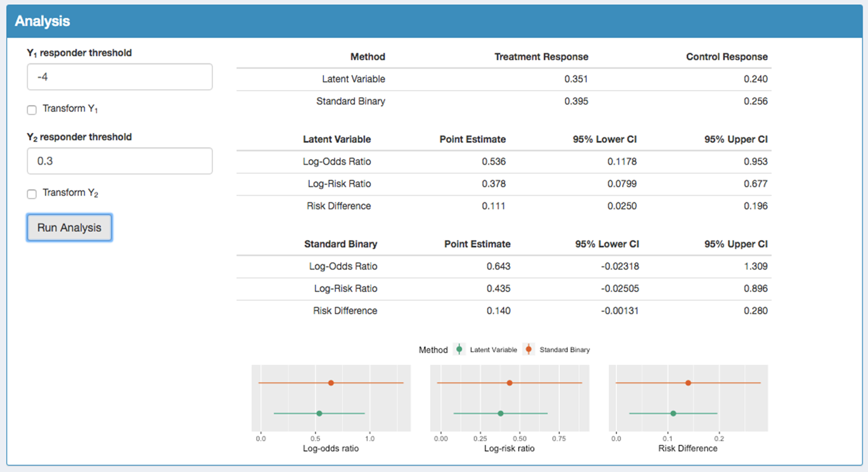Click the Control Response column header
868x472 pixels.
coord(727,57)
